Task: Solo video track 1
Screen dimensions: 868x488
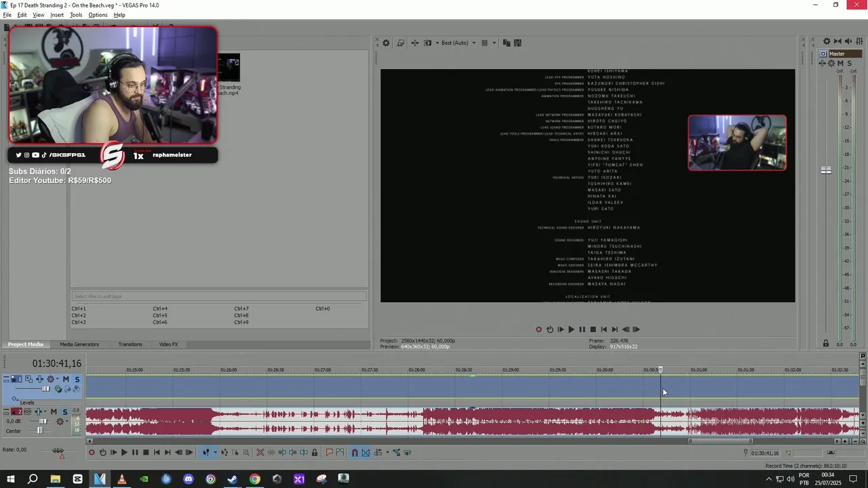Action: (77, 379)
